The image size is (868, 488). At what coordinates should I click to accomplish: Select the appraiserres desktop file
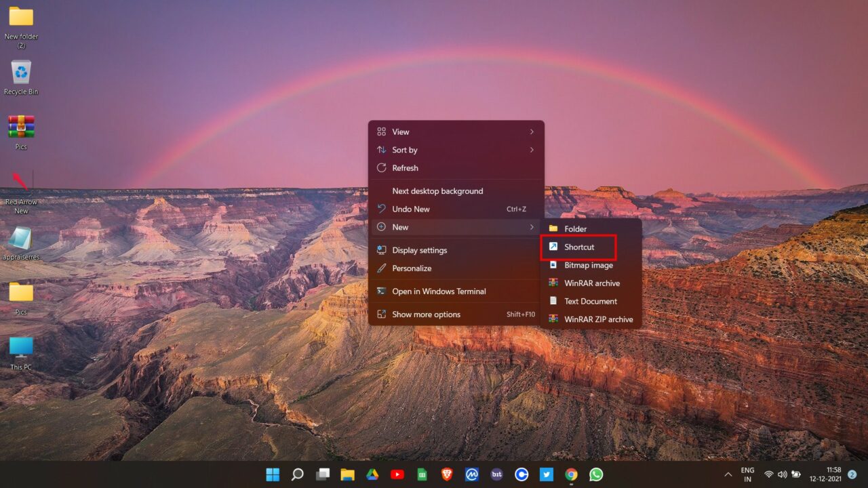(x=21, y=243)
